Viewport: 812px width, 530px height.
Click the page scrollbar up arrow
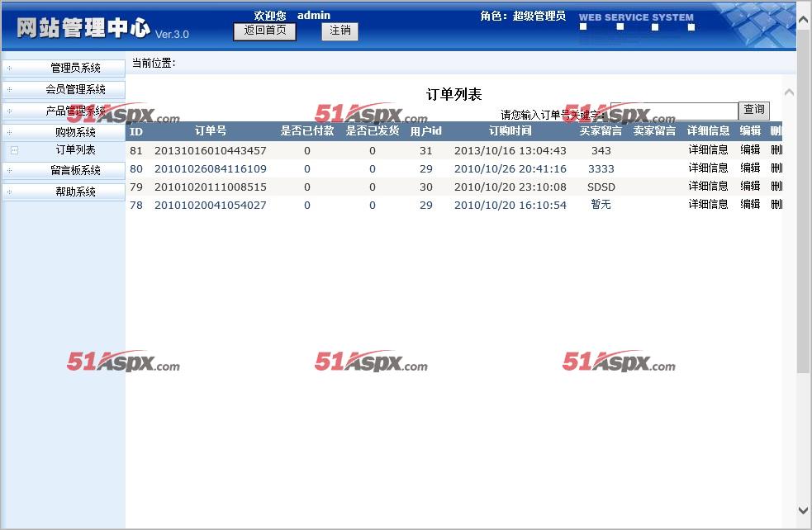803,20
